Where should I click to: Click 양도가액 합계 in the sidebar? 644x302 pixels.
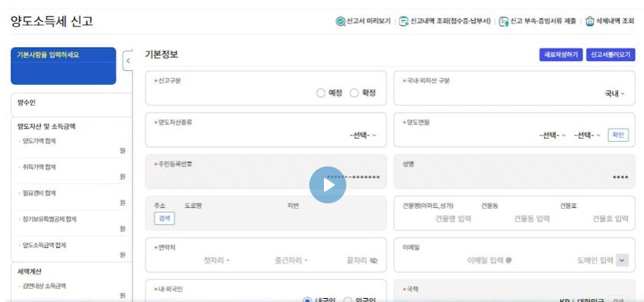39,141
